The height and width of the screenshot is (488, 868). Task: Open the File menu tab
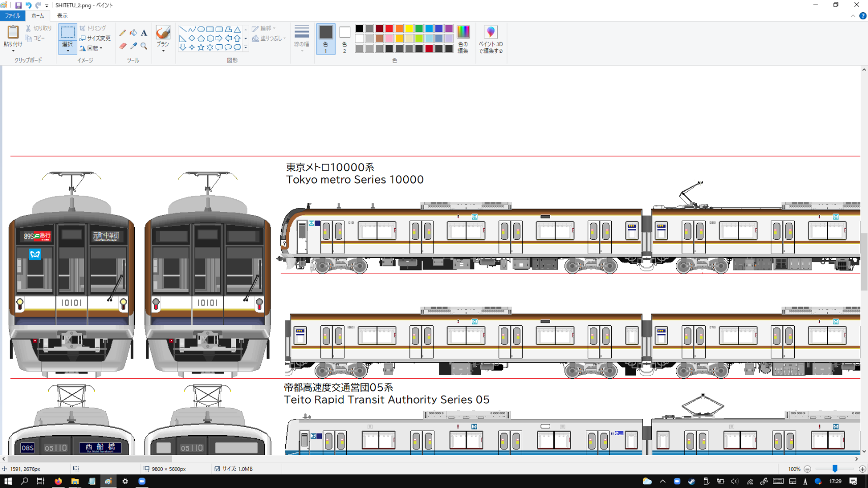tap(12, 16)
